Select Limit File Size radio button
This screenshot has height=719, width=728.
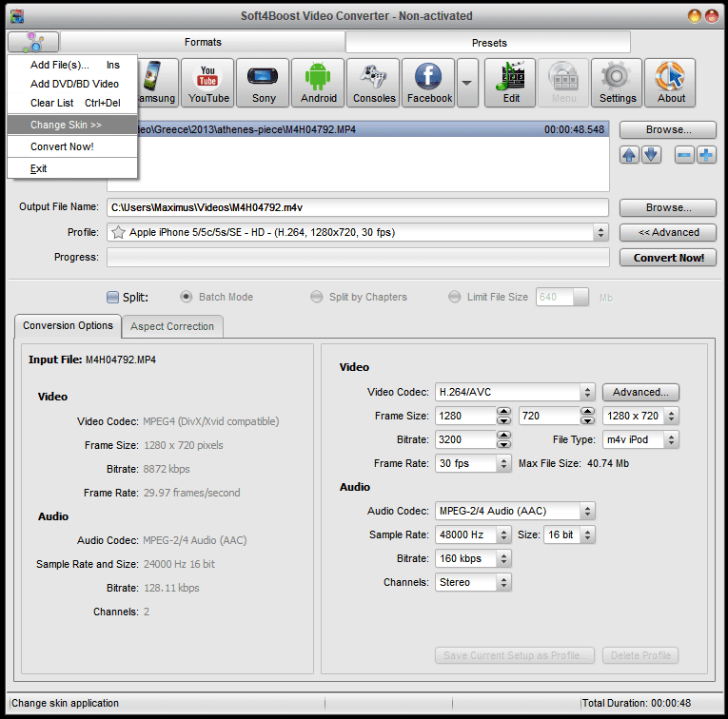tap(455, 297)
